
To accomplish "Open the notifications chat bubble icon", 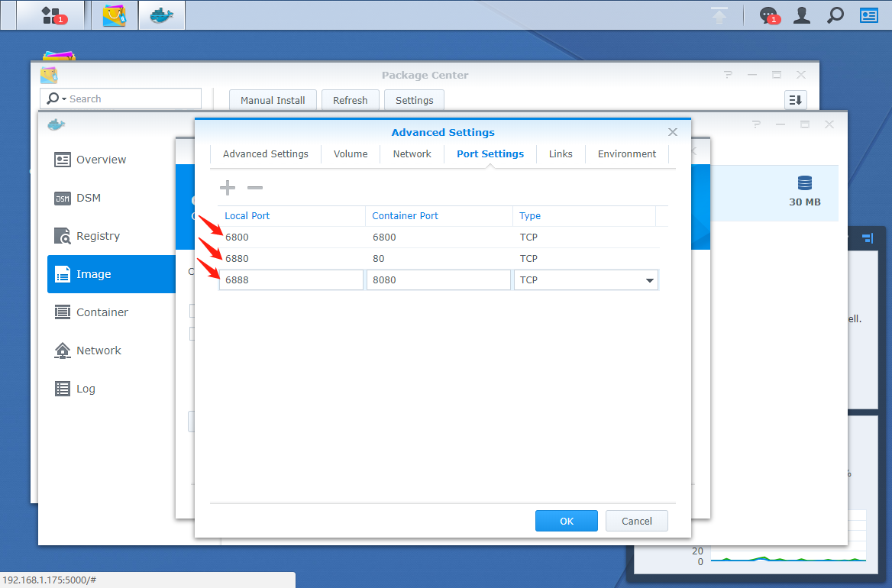I will pos(768,15).
